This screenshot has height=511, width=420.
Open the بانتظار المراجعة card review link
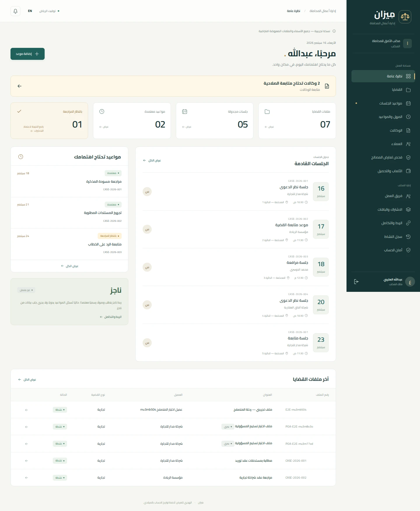pos(34,129)
